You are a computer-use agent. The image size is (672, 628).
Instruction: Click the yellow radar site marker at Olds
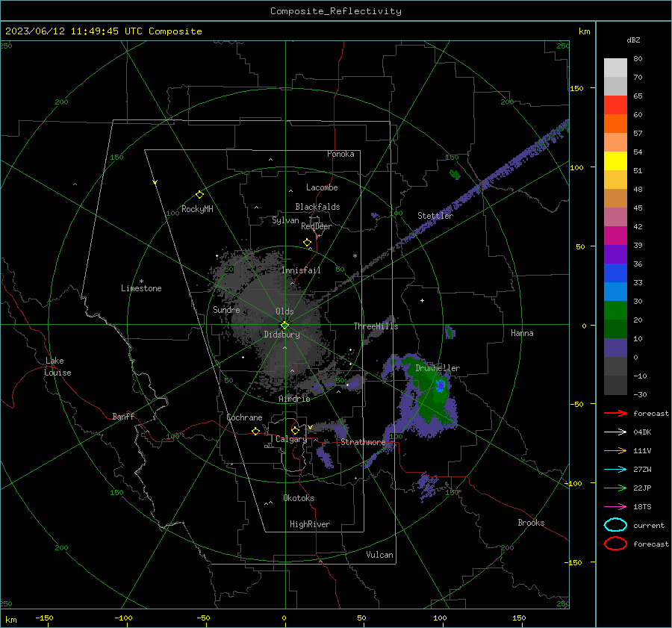tap(284, 325)
